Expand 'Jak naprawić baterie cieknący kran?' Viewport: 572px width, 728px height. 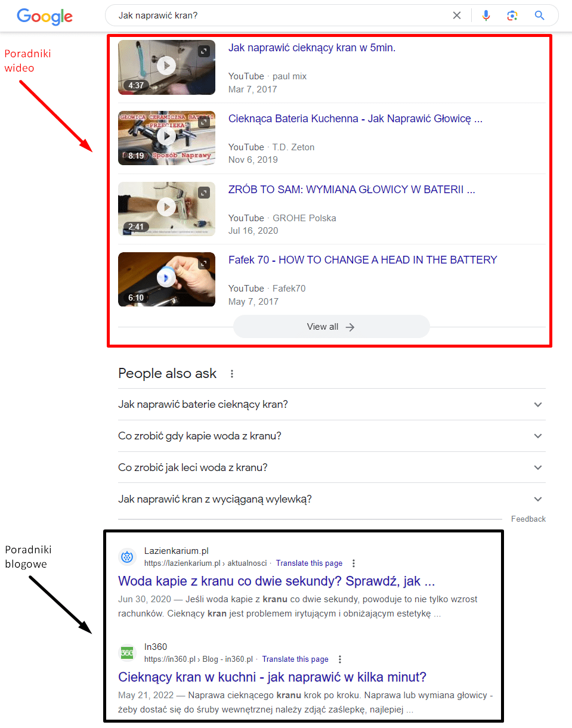332,404
